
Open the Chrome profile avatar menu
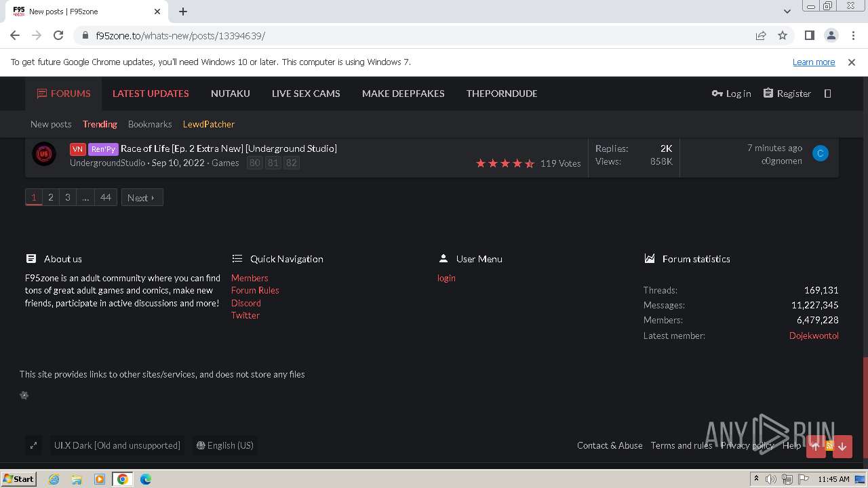[x=831, y=35]
